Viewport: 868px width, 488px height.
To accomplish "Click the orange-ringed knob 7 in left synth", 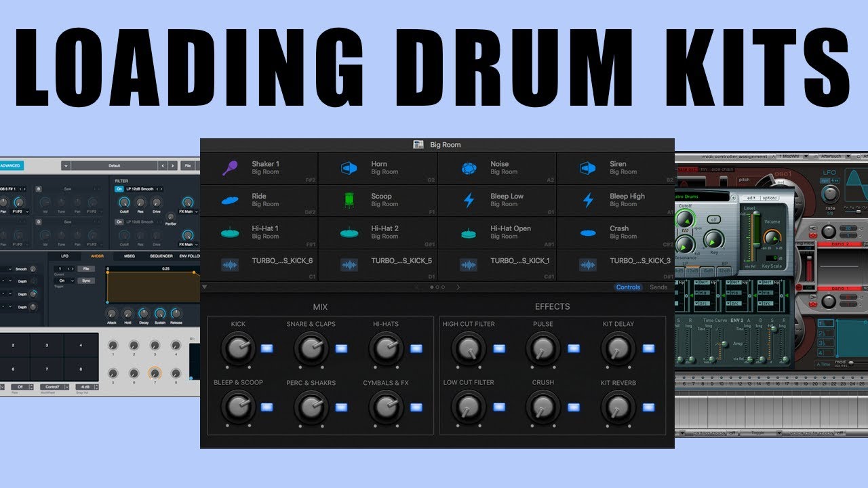I will click(155, 373).
